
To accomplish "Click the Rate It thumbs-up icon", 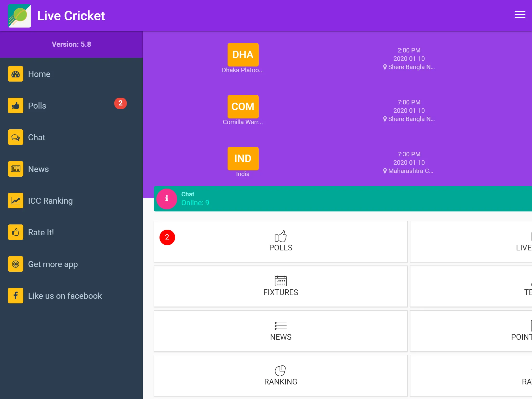I will click(x=16, y=232).
